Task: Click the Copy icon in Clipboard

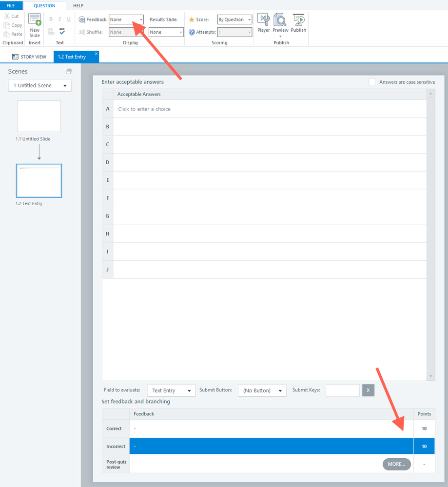Action: coord(7,25)
